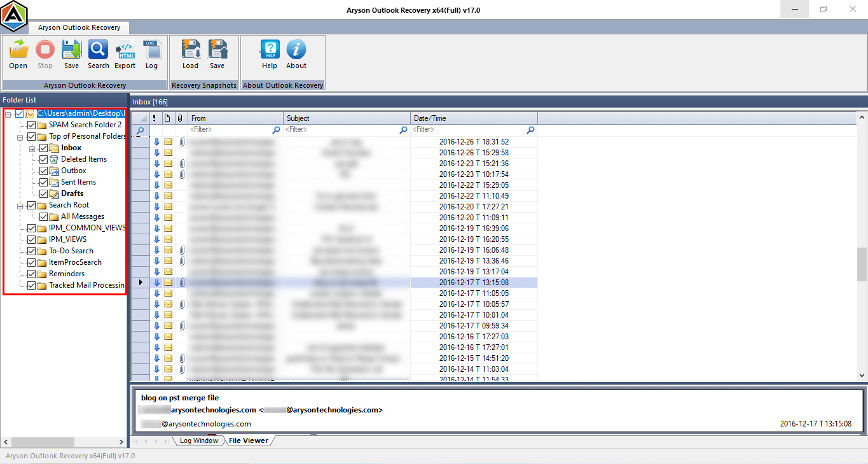Select the IPM_COMMON_VIEWS folder
The width and height of the screenshot is (868, 464).
[x=87, y=228]
